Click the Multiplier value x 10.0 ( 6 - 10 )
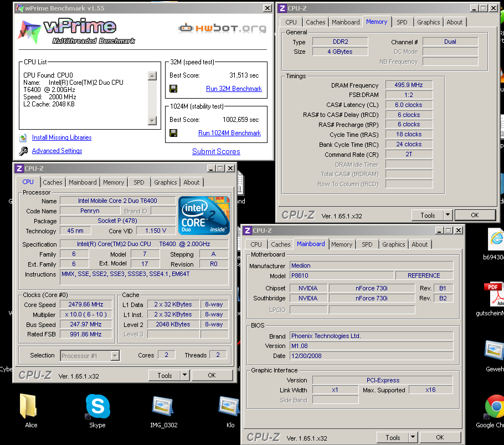Screen dimensions: 504x445 (x=86, y=314)
